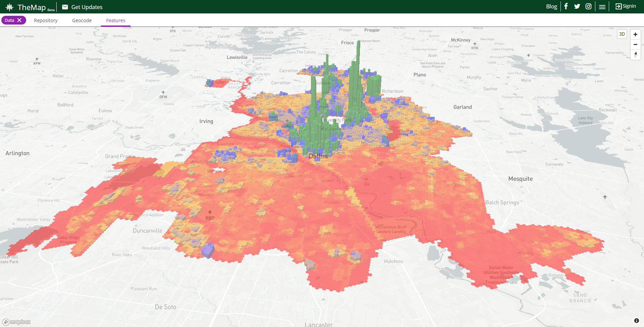Click the TheMap logo icon
Viewport: 644px width, 327px height.
(x=9, y=7)
